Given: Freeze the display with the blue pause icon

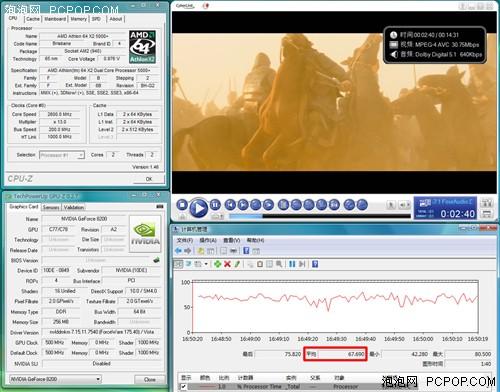Looking at the screenshot, I should click(x=292, y=264).
